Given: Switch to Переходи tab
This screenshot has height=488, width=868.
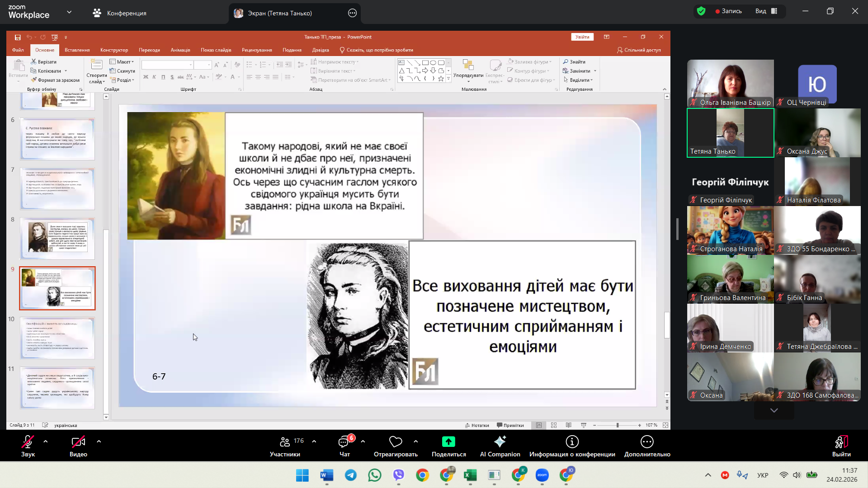Looking at the screenshot, I should tap(150, 50).
